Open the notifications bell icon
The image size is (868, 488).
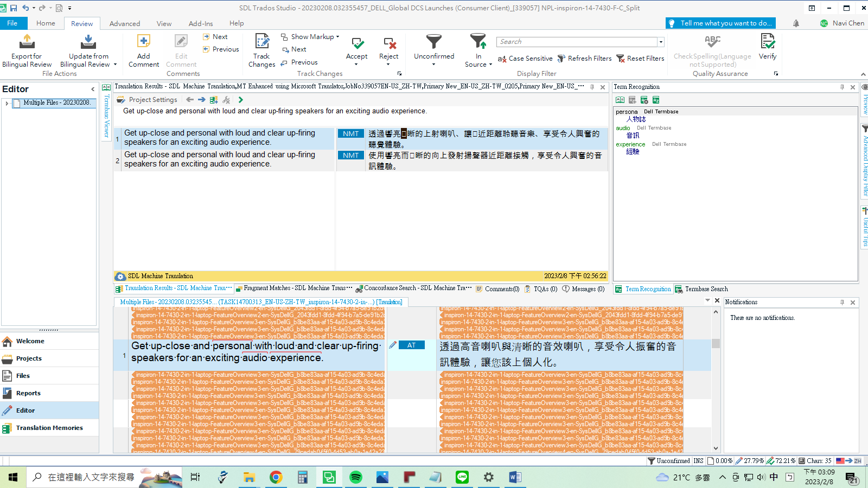(x=796, y=23)
